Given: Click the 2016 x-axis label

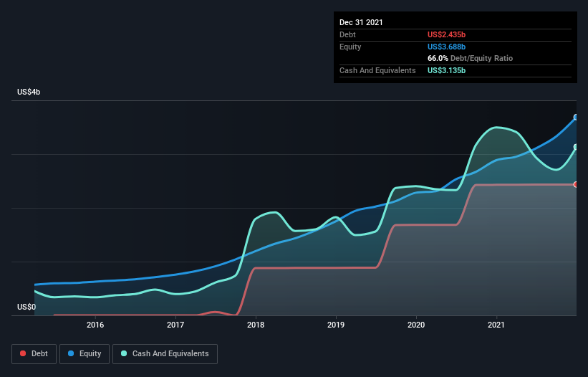Looking at the screenshot, I should 95,325.
